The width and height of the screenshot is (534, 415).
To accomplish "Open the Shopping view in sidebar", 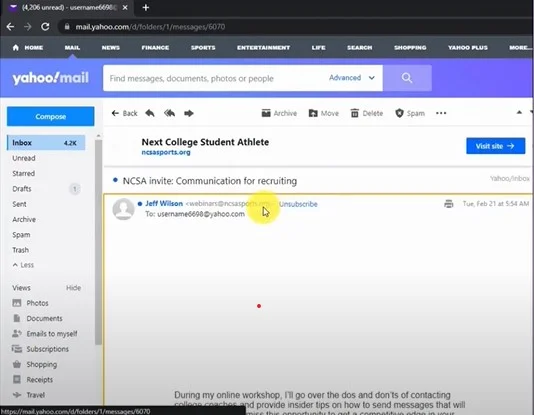I will click(x=35, y=364).
